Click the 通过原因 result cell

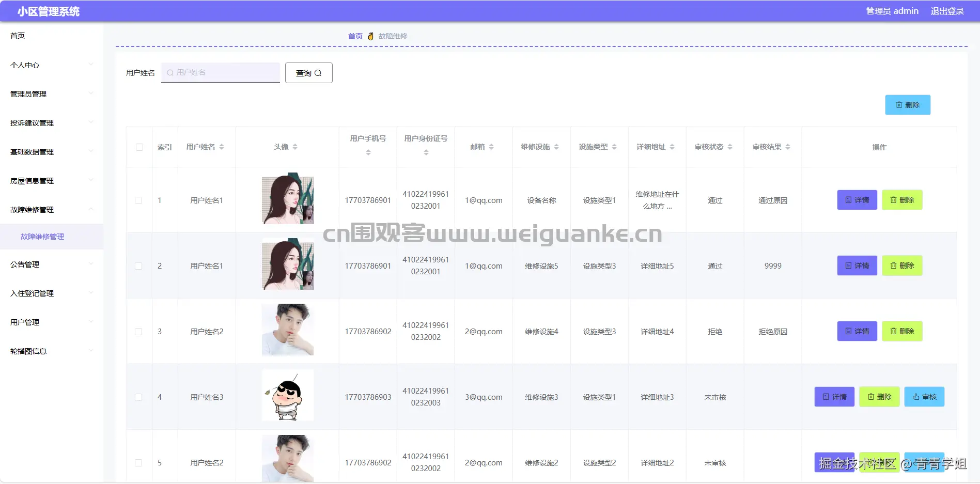click(773, 200)
